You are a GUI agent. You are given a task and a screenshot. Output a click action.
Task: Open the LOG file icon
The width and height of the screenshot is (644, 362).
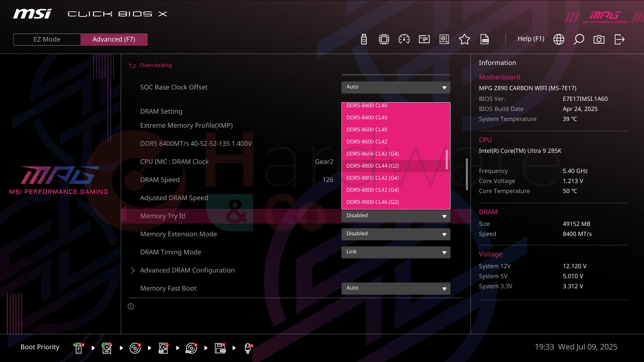click(x=485, y=39)
